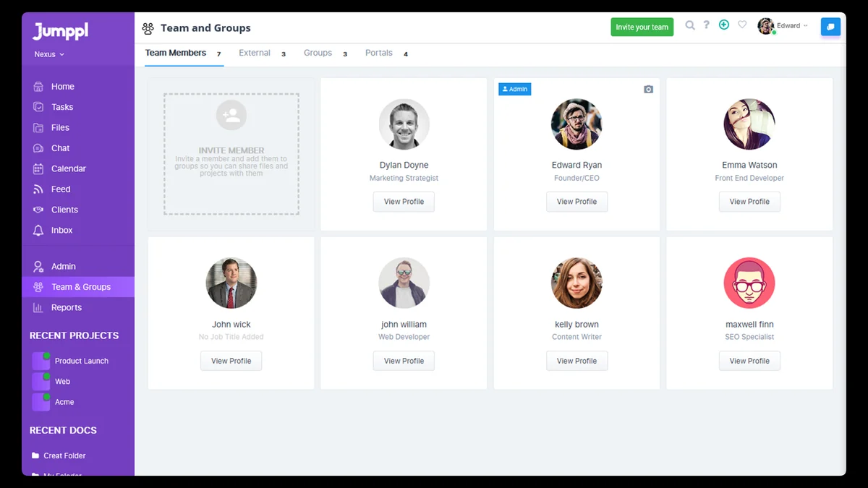
Task: Open the blue chat panel icon button
Action: (x=830, y=27)
